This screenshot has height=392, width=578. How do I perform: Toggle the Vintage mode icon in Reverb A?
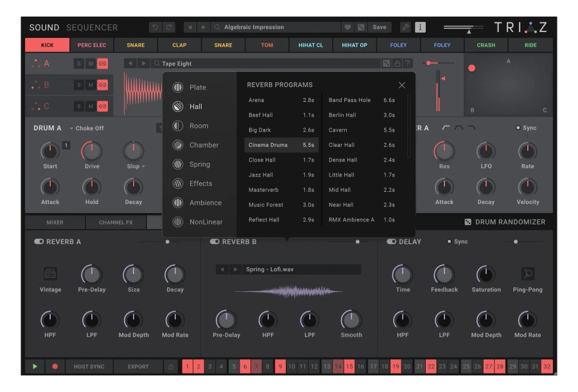(50, 274)
